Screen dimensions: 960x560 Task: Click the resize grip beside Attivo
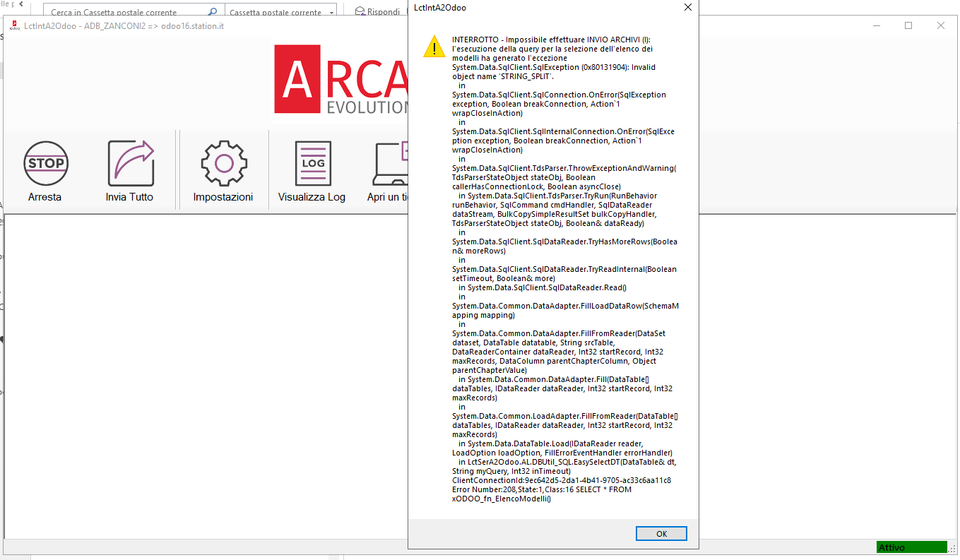[x=954, y=548]
